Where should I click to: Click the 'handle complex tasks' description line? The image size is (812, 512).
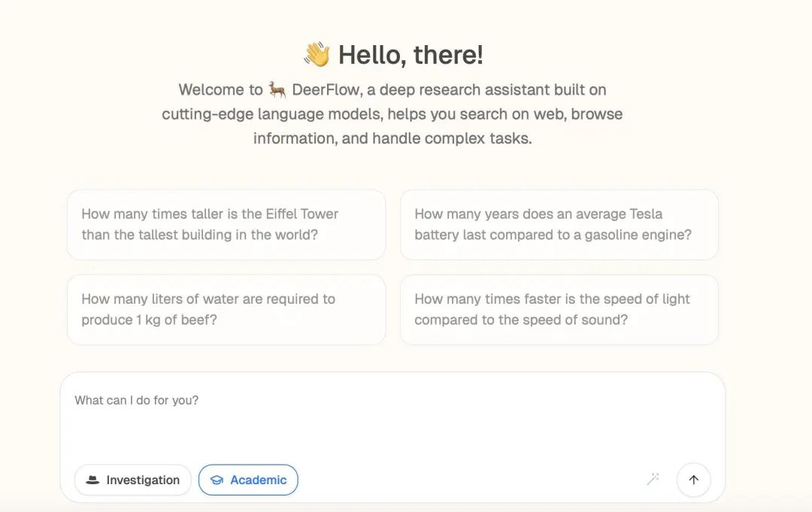pyautogui.click(x=392, y=138)
